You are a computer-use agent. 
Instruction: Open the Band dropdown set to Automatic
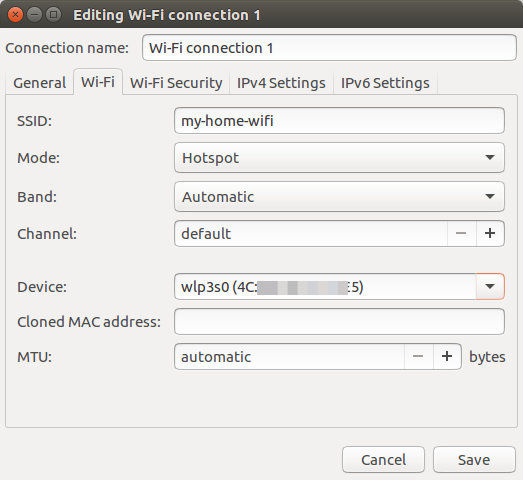[x=339, y=196]
